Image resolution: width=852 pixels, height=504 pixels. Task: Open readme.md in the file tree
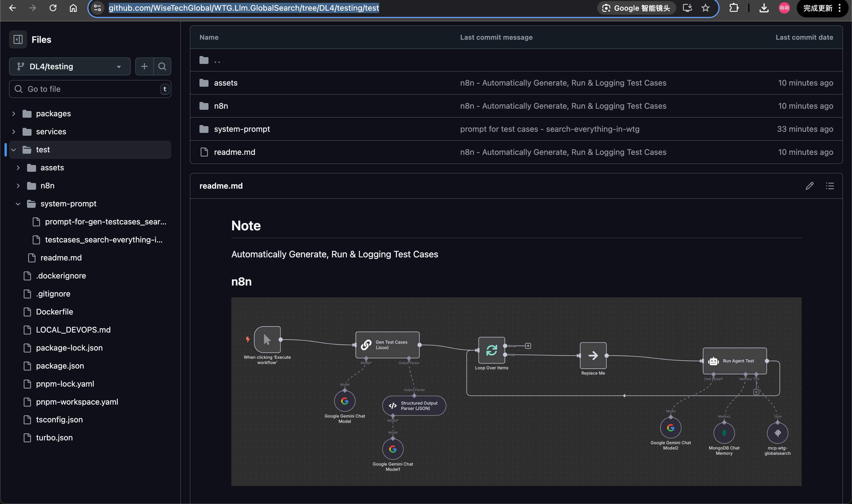61,258
